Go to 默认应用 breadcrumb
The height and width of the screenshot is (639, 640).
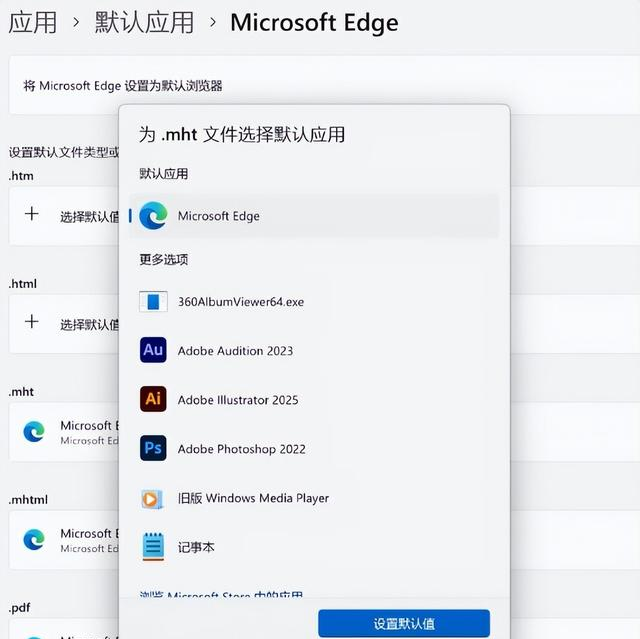(x=144, y=22)
